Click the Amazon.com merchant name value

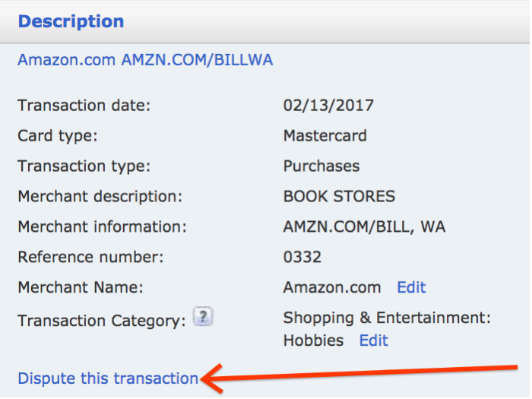point(332,287)
